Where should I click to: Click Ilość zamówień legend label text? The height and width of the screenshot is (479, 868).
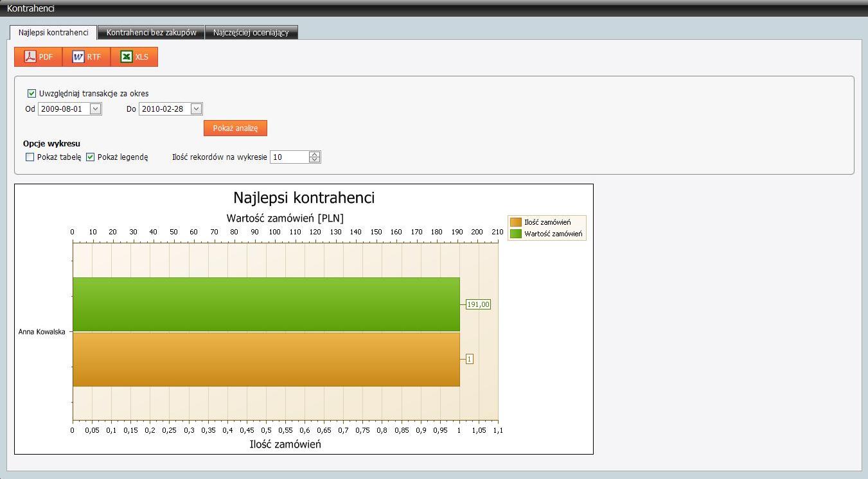coord(547,222)
